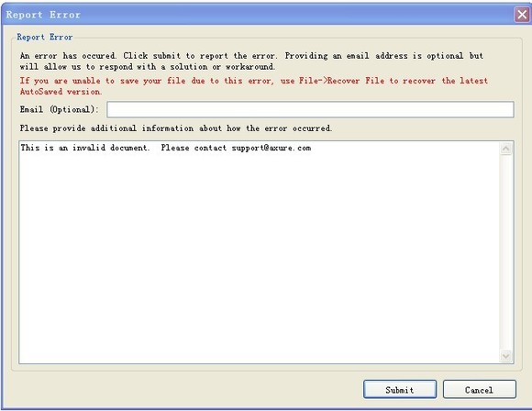
Task: Click the scroll down arrow in the text area
Action: pos(506,356)
